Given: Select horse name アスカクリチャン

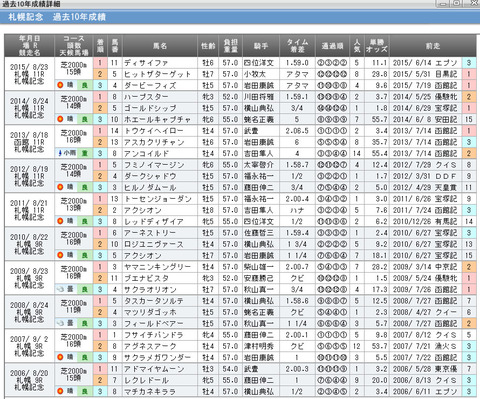Looking at the screenshot, I should [x=154, y=142].
